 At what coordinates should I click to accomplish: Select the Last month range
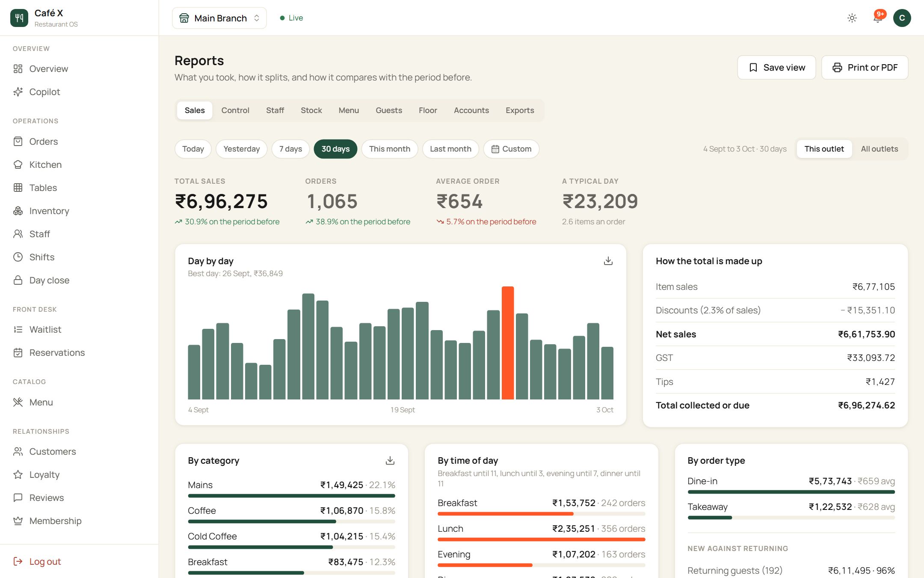click(x=450, y=149)
